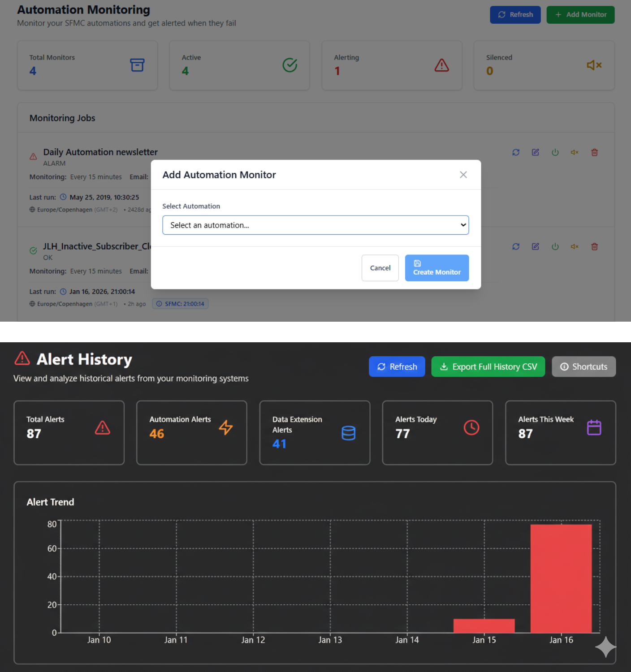
Task: Click the Alerts Today clock icon
Action: click(x=471, y=427)
